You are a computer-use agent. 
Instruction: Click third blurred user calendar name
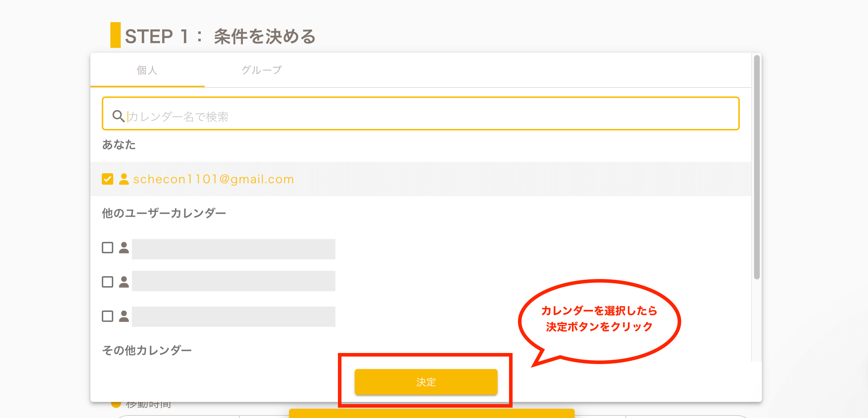coord(233,317)
